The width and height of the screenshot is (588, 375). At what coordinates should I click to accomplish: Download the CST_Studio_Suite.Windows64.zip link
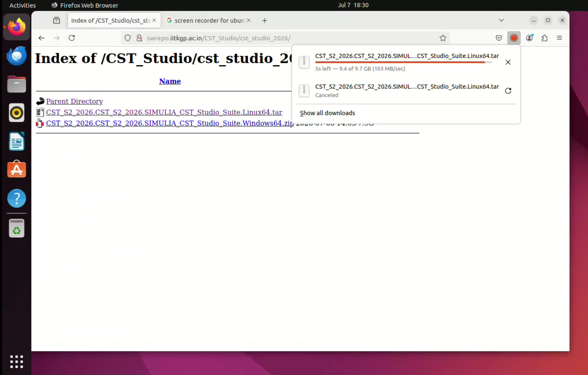[x=170, y=123]
